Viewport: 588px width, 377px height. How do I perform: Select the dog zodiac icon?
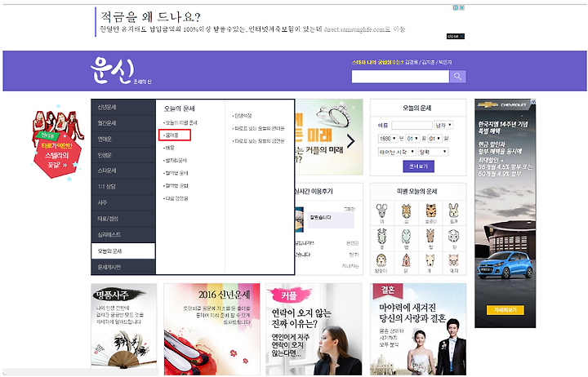(x=430, y=260)
